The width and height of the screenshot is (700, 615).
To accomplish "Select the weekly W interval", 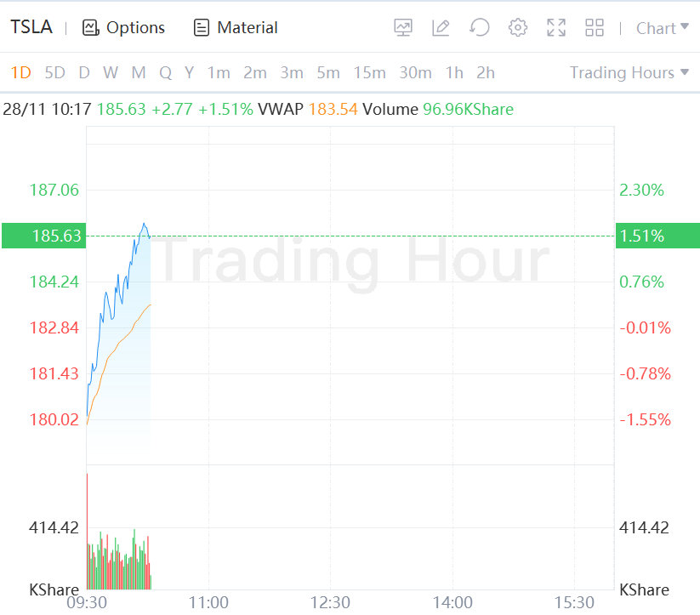I will click(x=111, y=72).
